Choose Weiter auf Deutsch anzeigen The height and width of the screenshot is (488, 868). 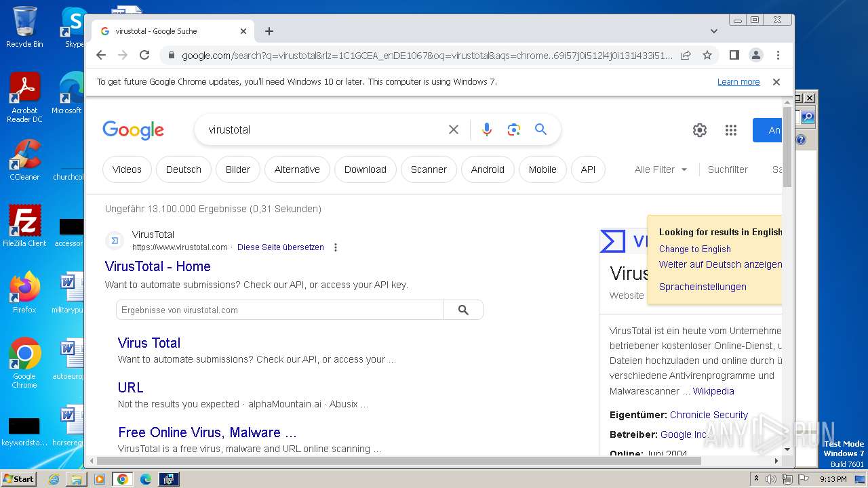pos(720,264)
